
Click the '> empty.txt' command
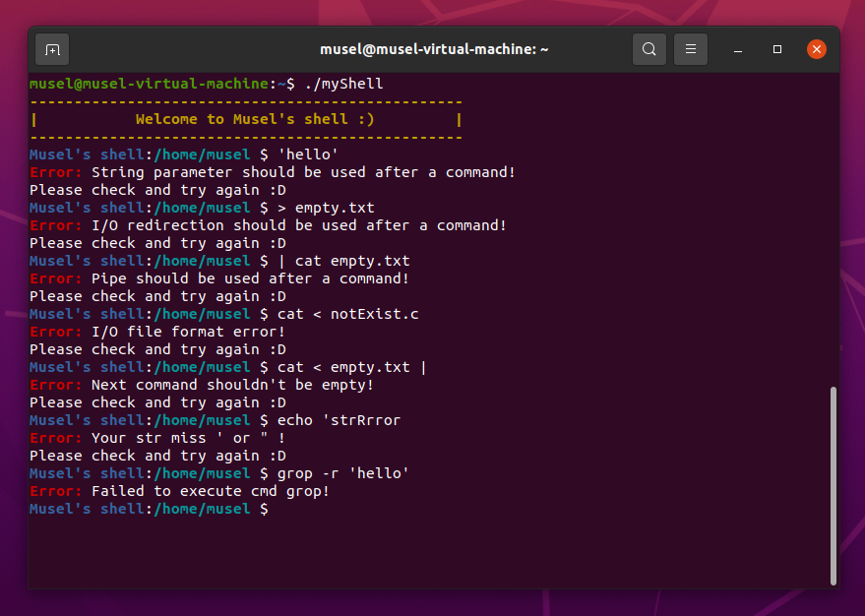point(326,208)
